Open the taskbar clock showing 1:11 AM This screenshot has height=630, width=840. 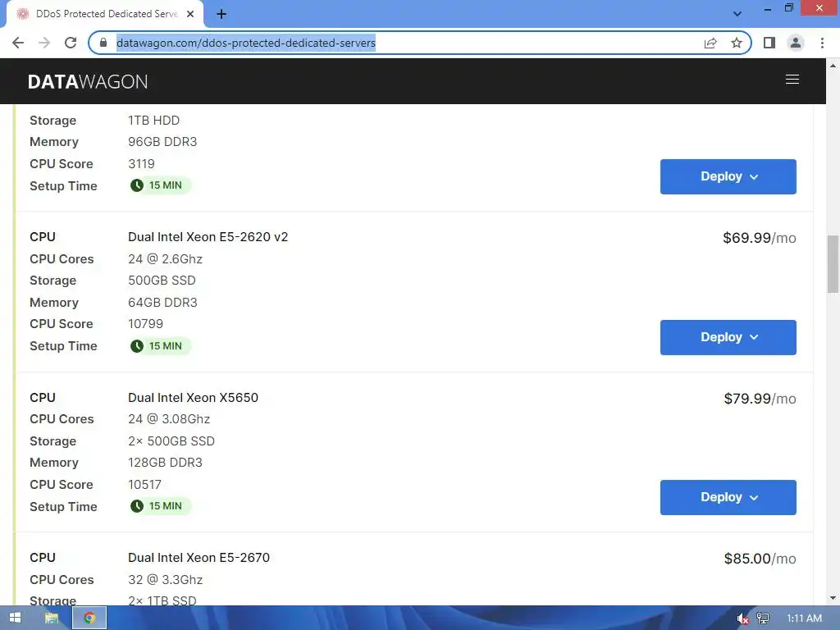point(804,619)
